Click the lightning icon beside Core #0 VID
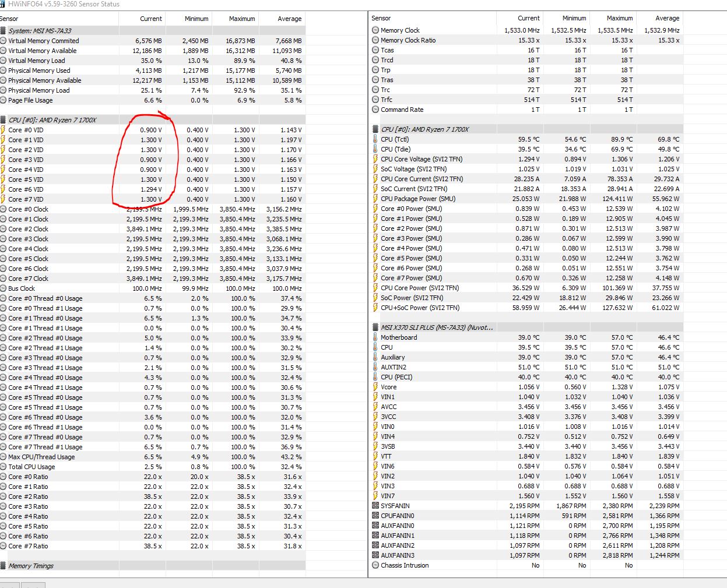The image size is (727, 588). coord(3,130)
